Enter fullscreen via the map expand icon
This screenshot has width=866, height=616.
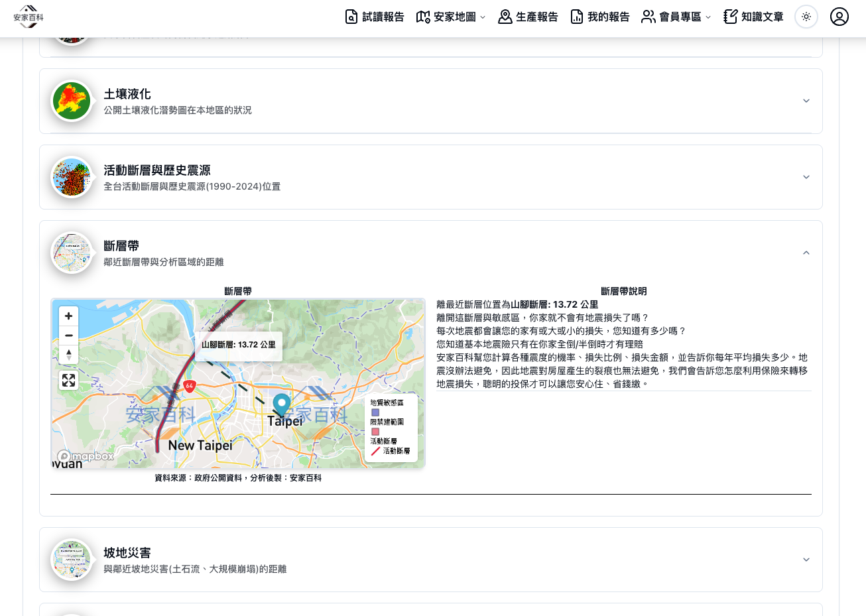coord(68,380)
